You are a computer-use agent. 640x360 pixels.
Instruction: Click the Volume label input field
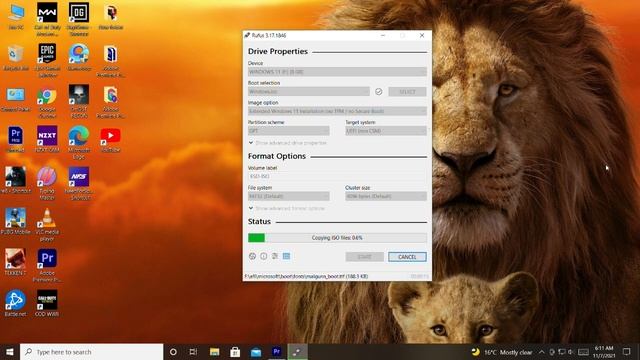tap(337, 176)
